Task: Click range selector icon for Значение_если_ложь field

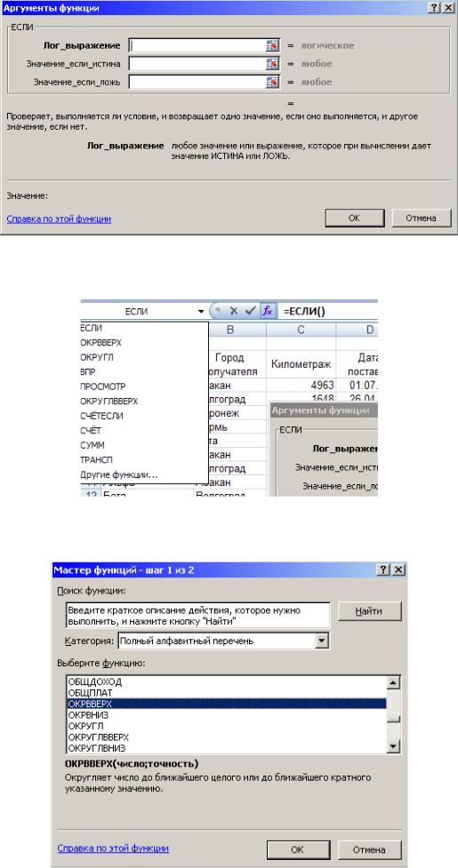Action: (272, 82)
